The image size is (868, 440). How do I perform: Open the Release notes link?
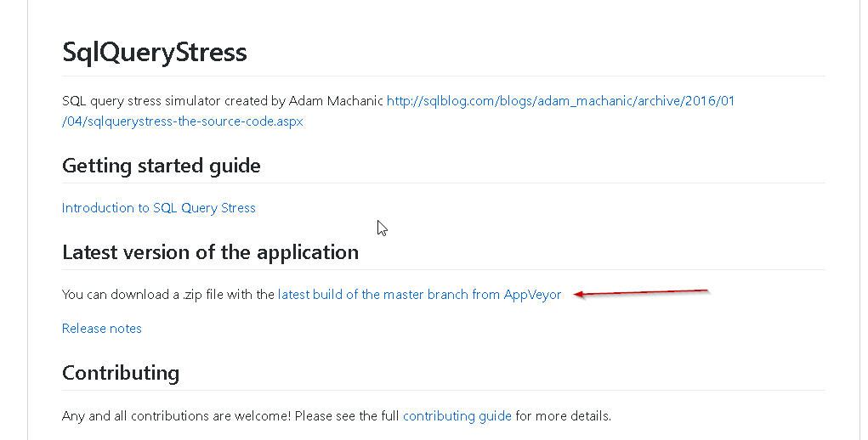[102, 329]
